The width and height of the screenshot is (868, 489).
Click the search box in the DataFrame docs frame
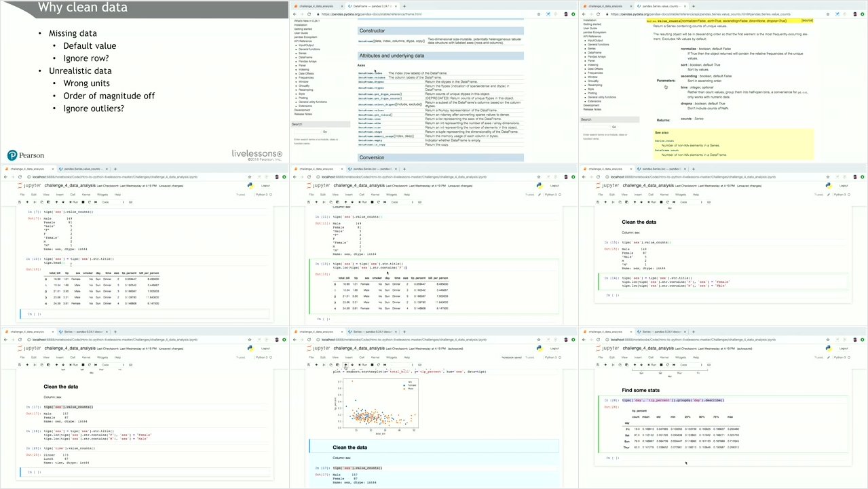tap(308, 132)
